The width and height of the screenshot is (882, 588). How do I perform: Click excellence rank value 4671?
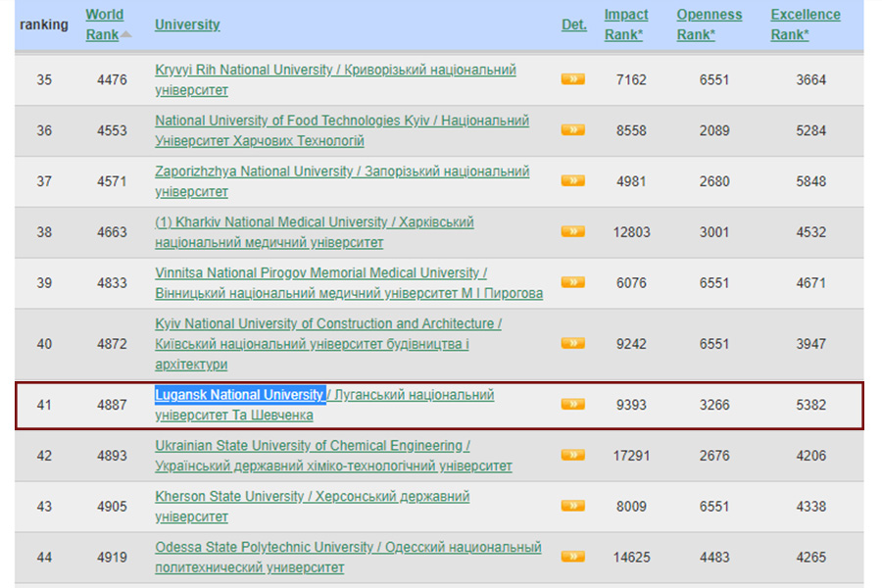click(x=810, y=282)
